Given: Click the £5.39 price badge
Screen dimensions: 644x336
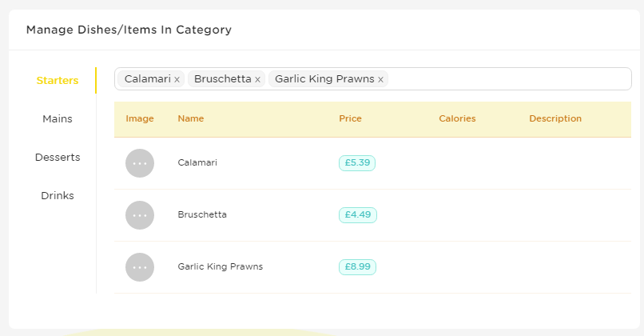Looking at the screenshot, I should pos(357,163).
